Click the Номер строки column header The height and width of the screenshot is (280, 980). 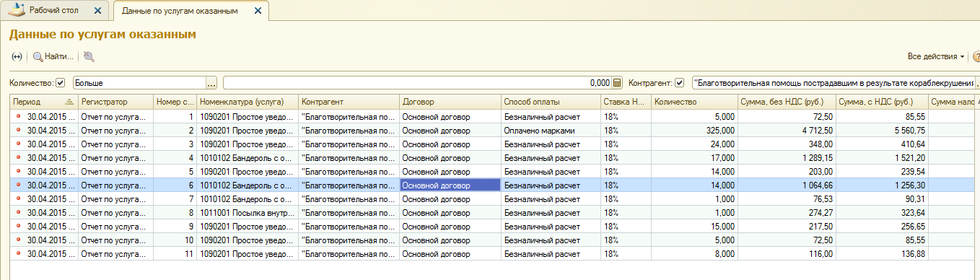tap(175, 102)
